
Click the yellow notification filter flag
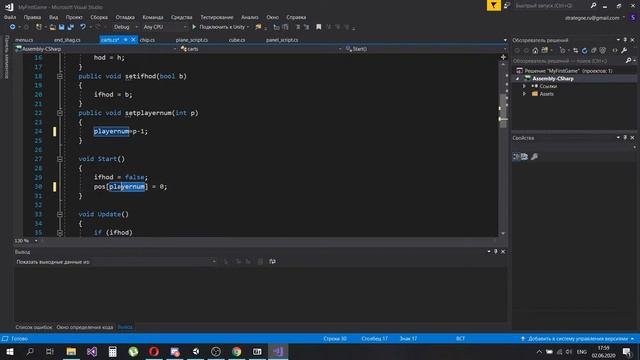[x=493, y=5]
